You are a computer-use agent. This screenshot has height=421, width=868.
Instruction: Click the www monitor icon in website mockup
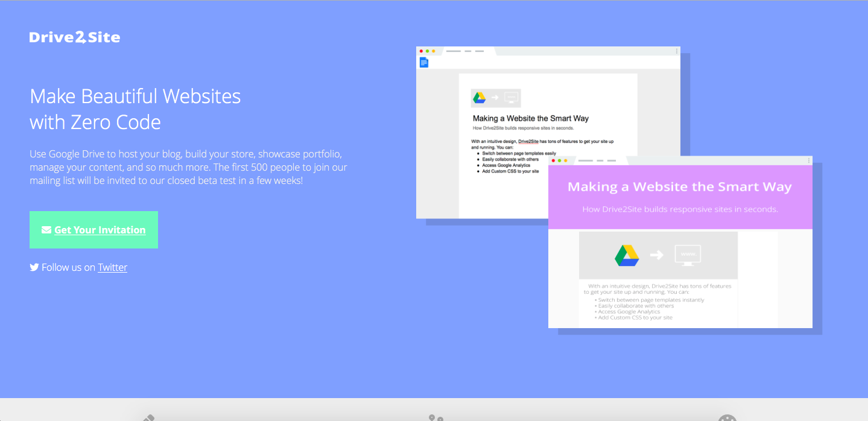[x=688, y=255]
